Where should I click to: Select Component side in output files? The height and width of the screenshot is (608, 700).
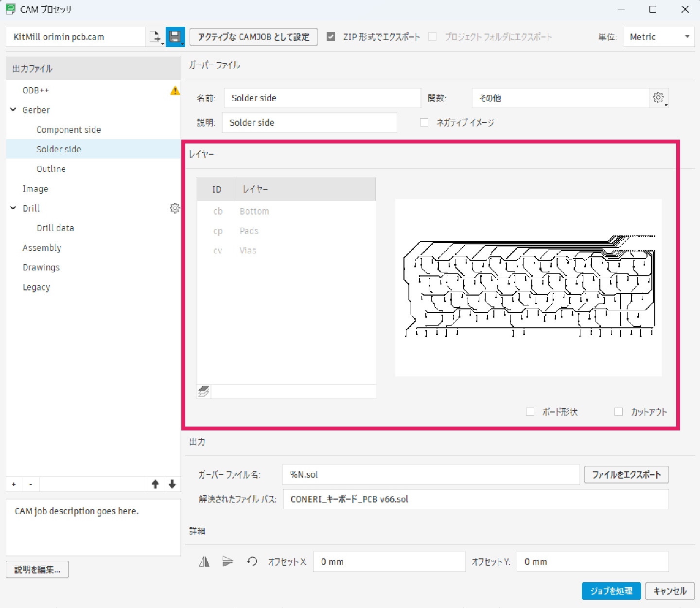(69, 130)
